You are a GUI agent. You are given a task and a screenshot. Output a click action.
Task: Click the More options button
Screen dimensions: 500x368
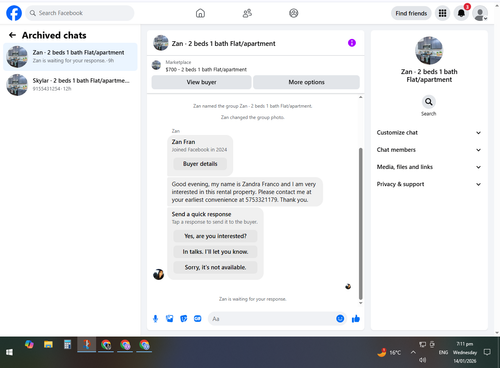(306, 82)
